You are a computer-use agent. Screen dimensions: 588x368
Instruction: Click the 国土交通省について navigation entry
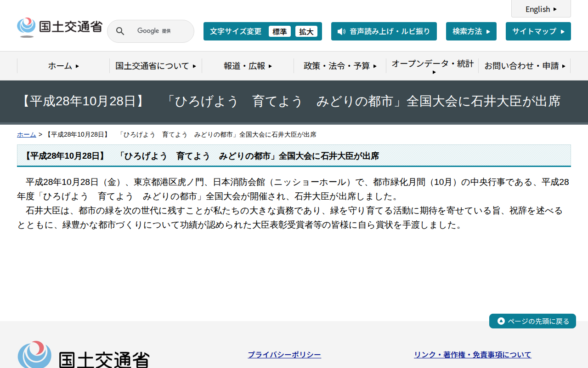[156, 66]
